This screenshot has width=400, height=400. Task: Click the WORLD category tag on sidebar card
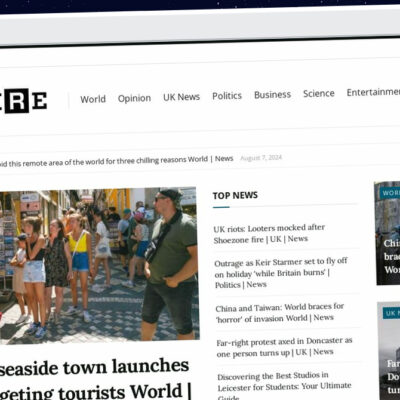pos(391,193)
